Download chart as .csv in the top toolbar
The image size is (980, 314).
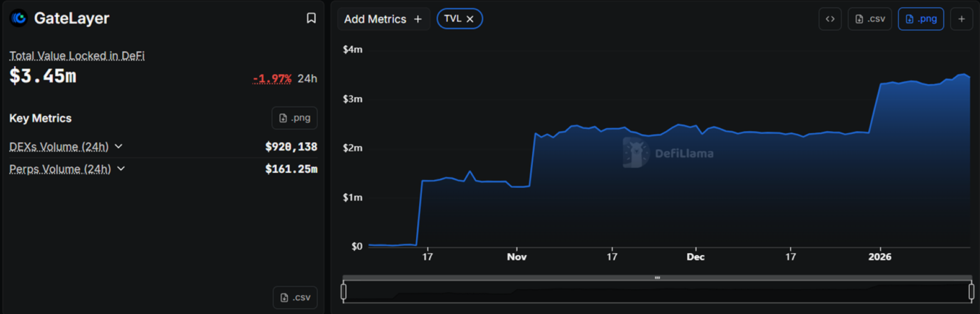[870, 19]
